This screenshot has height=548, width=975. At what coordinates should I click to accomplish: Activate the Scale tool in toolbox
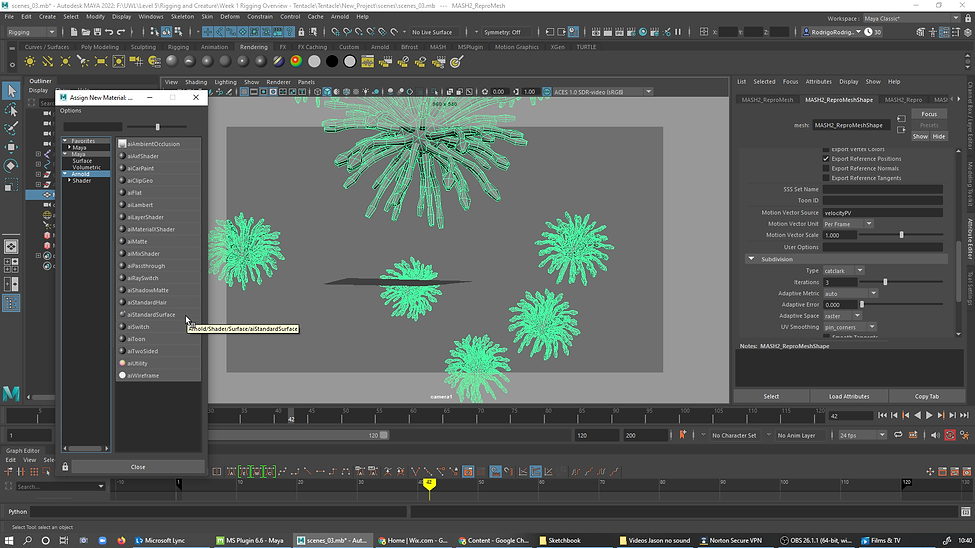coord(11,185)
